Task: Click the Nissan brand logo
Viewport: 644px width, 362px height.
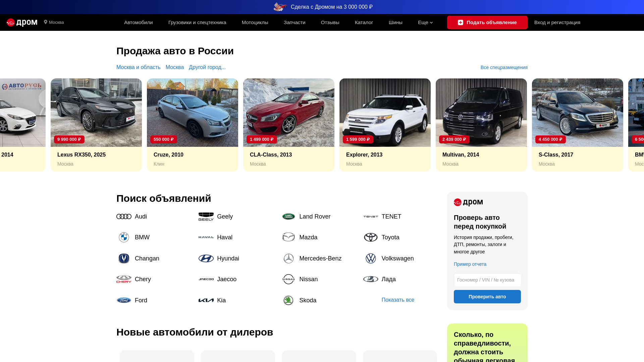Action: pyautogui.click(x=288, y=279)
